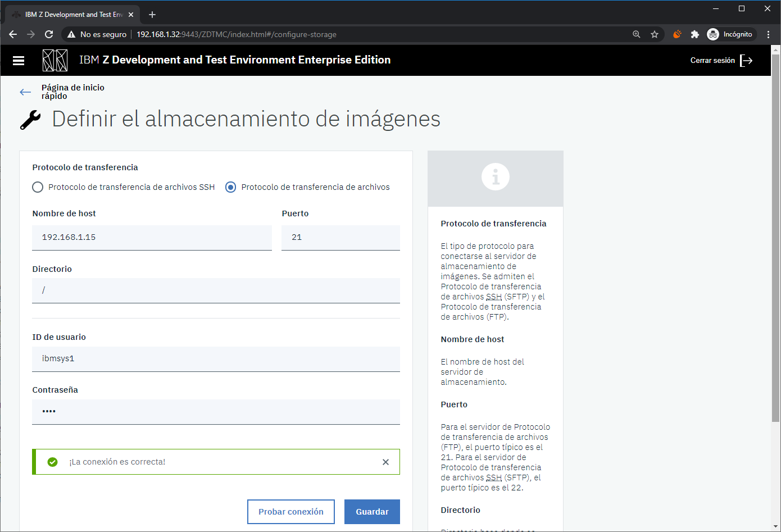781x532 pixels.
Task: Select SSH file transfer protocol radio
Action: click(38, 187)
